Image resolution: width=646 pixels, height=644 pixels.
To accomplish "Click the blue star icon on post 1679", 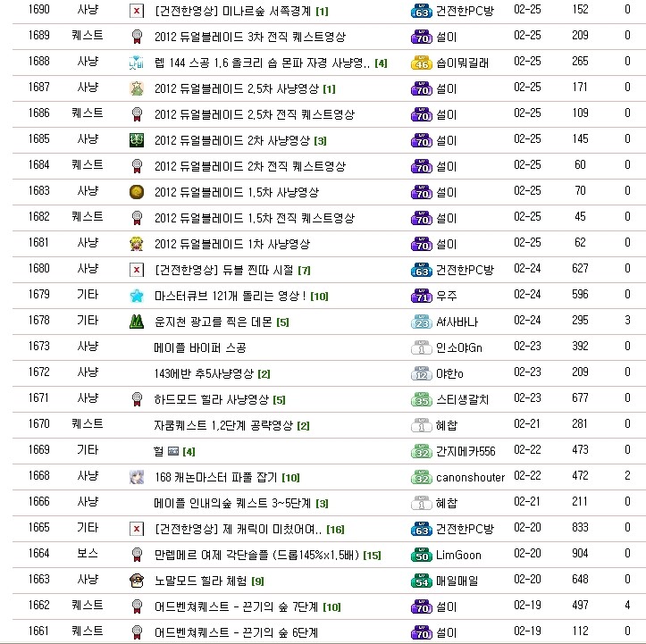I will coord(137,296).
